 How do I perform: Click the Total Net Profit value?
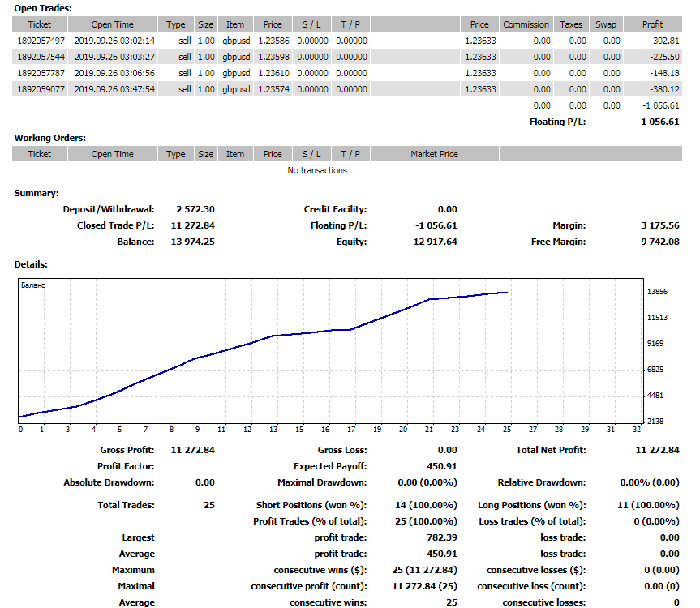[x=657, y=450]
